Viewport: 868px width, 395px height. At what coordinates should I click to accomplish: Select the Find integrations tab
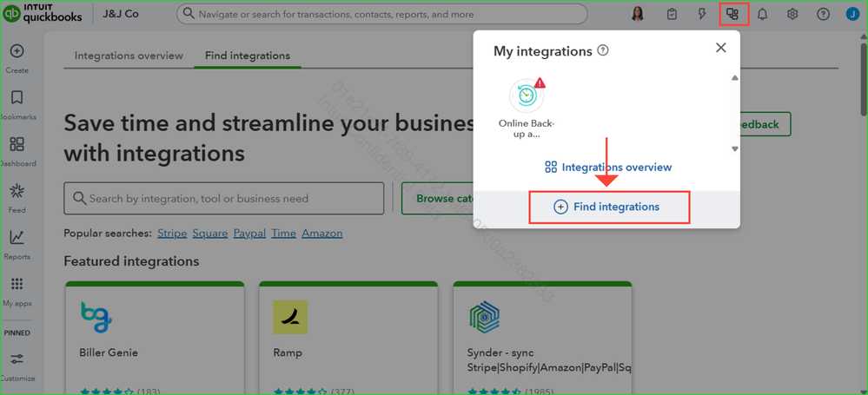point(248,56)
